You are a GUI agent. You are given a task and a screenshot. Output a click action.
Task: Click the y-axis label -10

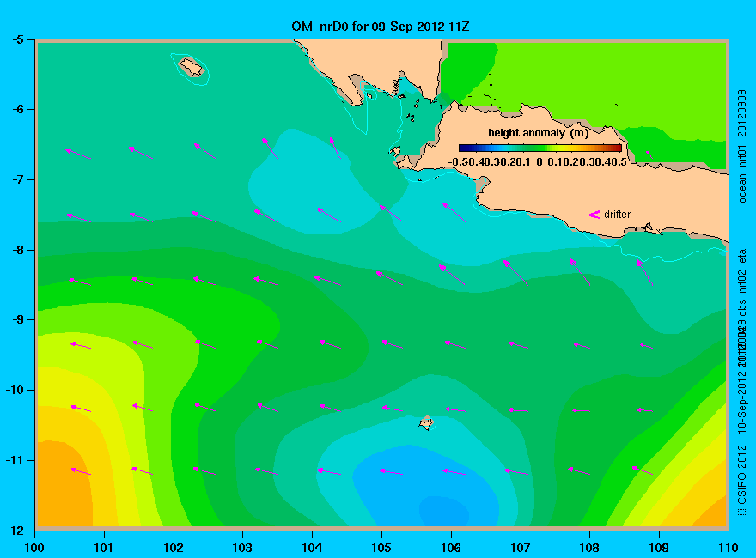14,390
